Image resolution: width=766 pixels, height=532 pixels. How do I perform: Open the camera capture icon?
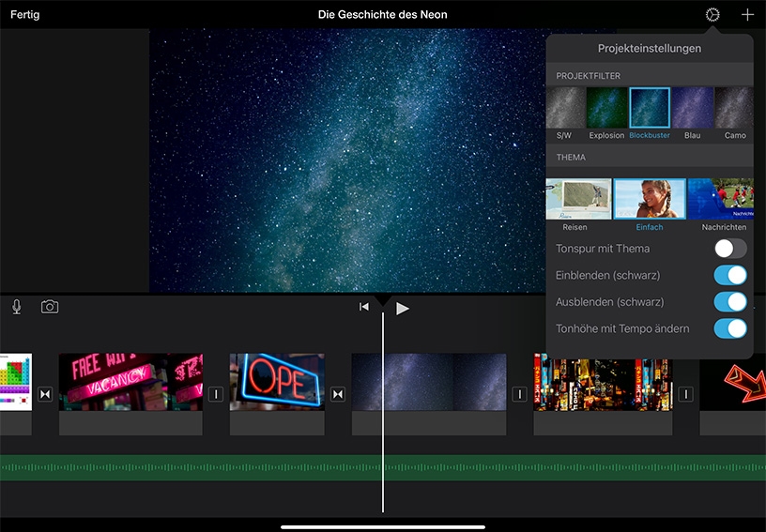coord(50,307)
